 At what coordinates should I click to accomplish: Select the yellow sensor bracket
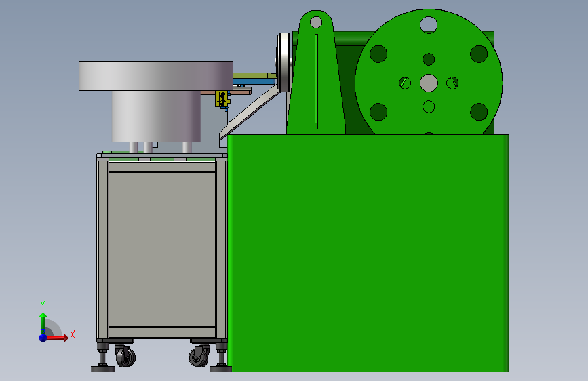pos(221,99)
